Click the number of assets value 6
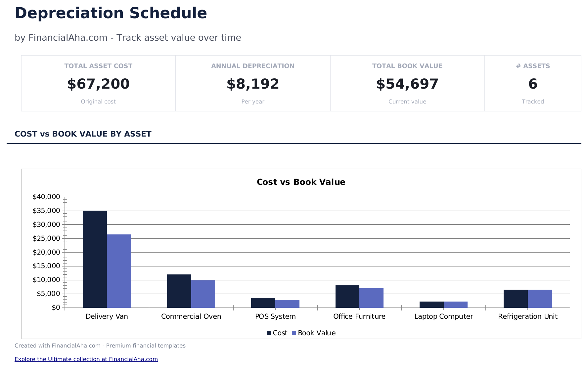Image resolution: width=588 pixels, height=369 pixels. coord(533,84)
